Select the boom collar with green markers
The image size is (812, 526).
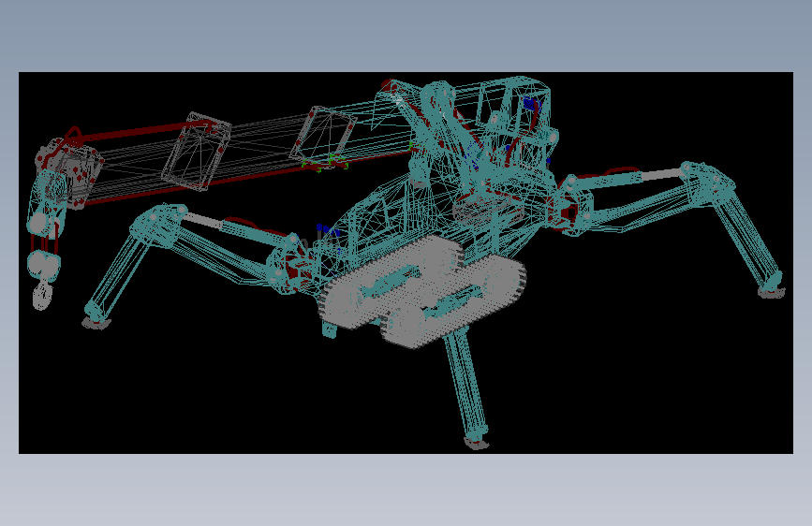pyautogui.click(x=324, y=138)
